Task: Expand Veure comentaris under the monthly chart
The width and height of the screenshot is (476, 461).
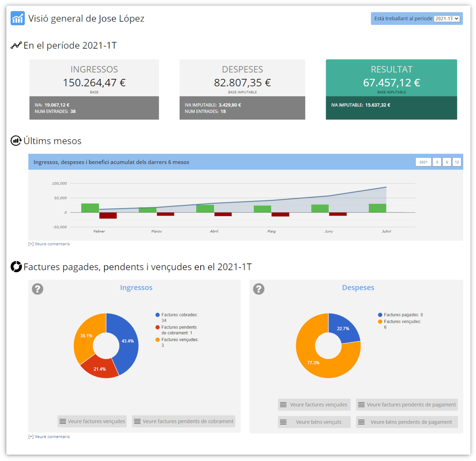Action: [x=49, y=244]
